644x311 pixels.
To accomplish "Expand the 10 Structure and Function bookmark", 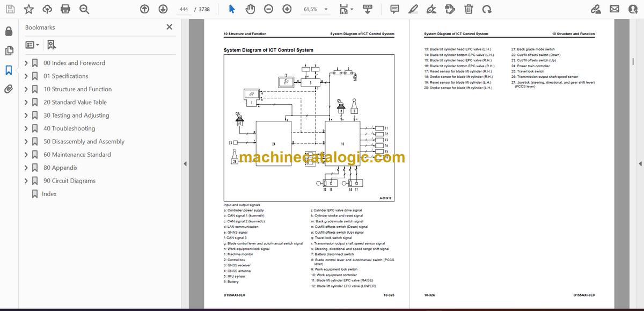I will tap(26, 89).
